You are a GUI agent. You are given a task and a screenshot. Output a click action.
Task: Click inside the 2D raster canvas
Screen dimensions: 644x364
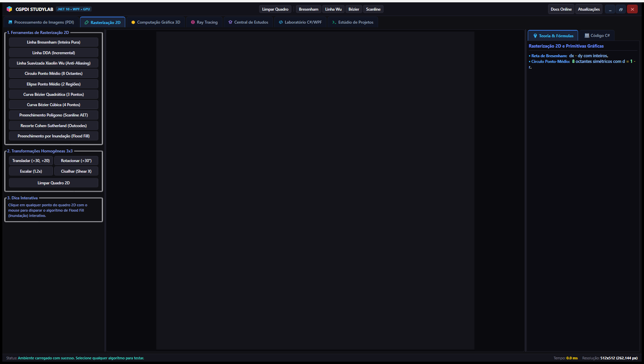click(315, 191)
